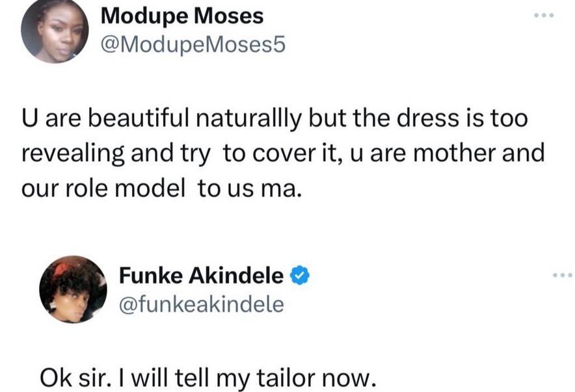The height and width of the screenshot is (392, 575).
Task: Visit the @funkeakindele handle
Action: pos(201,304)
